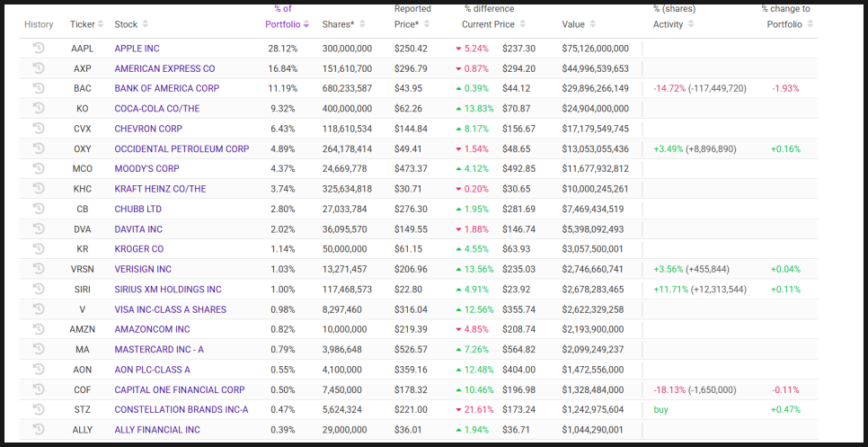Viewport: 868px width, 447px height.
Task: Select the KO ticker cell
Action: [x=83, y=109]
